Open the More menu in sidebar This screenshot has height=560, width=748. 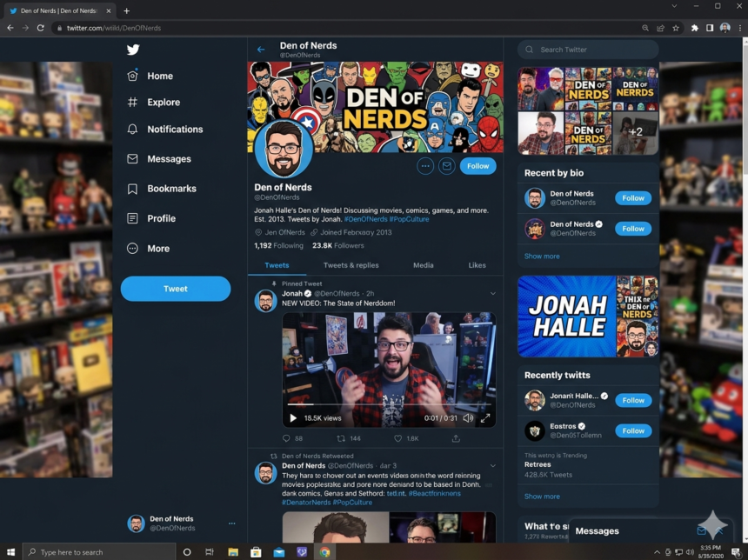click(x=148, y=249)
